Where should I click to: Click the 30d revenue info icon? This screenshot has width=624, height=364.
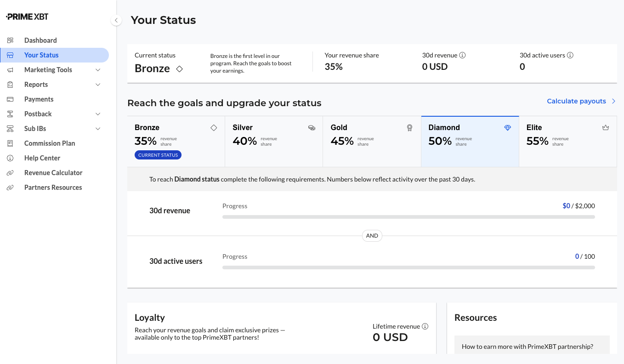pos(463,55)
